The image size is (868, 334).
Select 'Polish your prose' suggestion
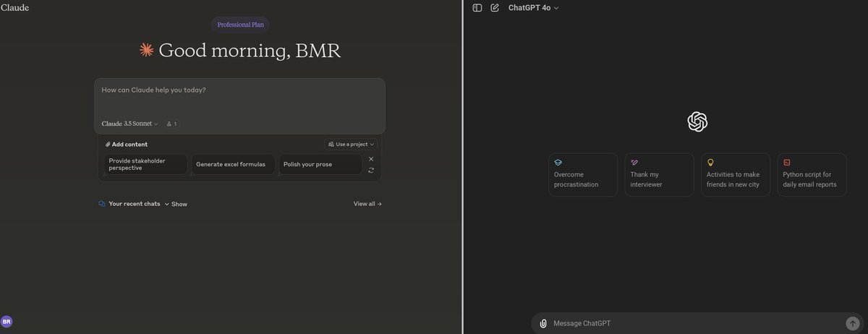pyautogui.click(x=320, y=164)
